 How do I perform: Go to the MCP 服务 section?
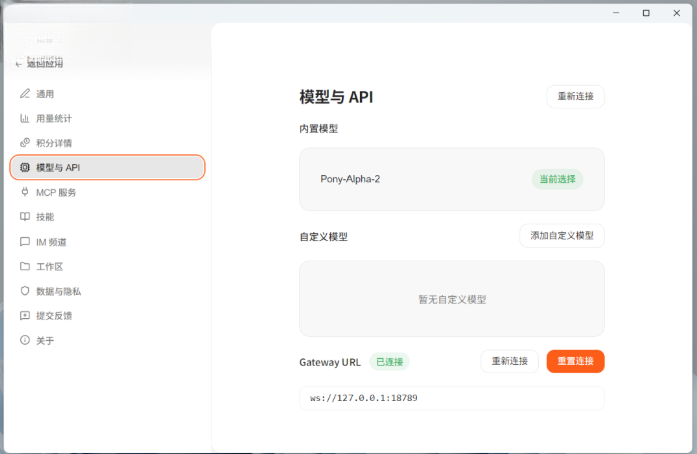[107, 192]
